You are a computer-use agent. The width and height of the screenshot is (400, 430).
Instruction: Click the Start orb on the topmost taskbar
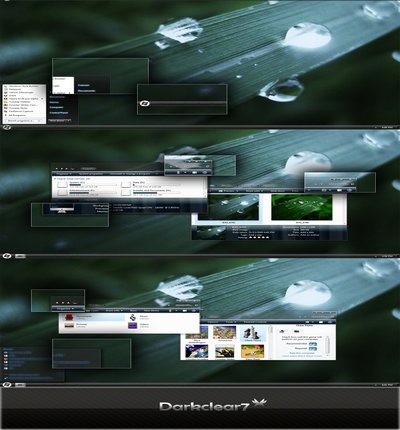(x=7, y=127)
